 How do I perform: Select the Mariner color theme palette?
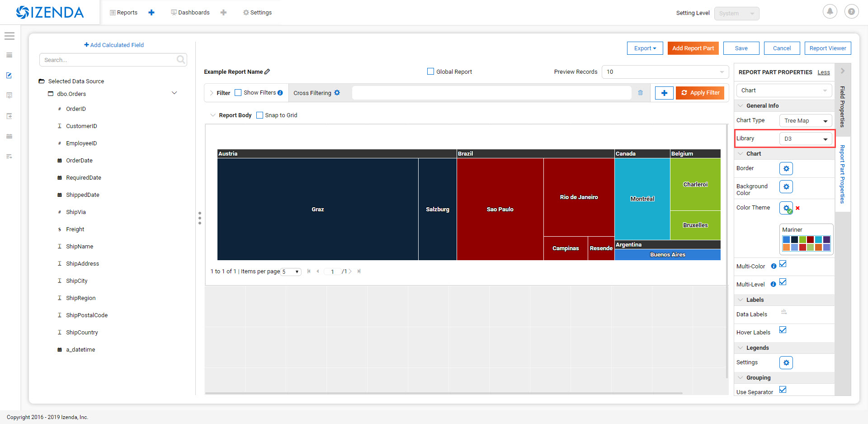tap(807, 239)
